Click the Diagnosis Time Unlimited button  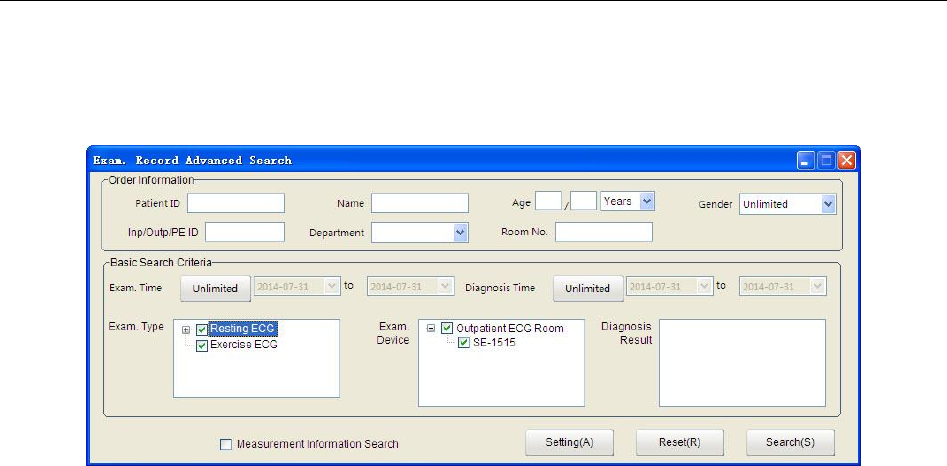[588, 288]
